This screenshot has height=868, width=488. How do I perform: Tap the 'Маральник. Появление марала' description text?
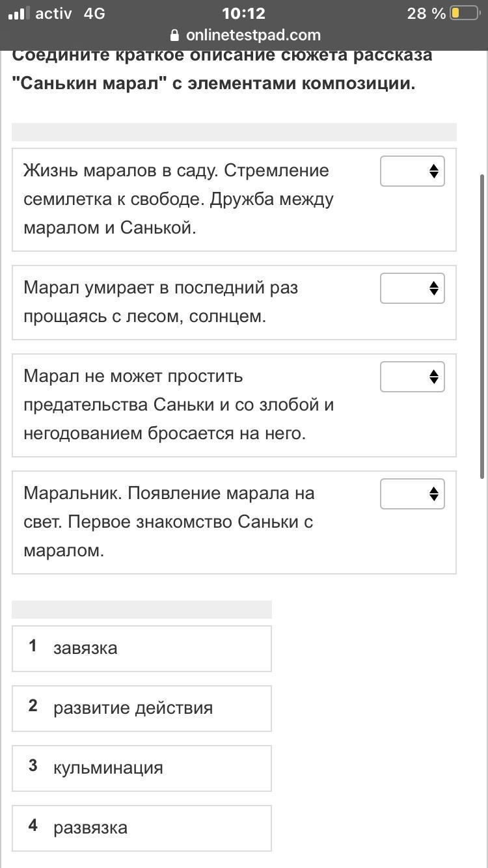[169, 522]
